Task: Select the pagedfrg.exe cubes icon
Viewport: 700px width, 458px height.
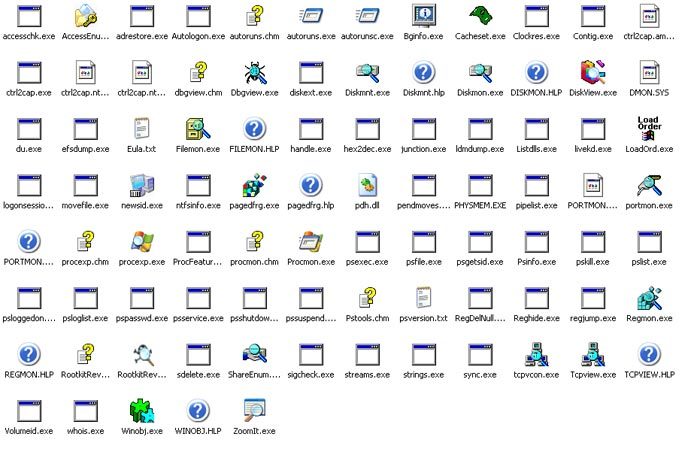Action: pos(254,185)
